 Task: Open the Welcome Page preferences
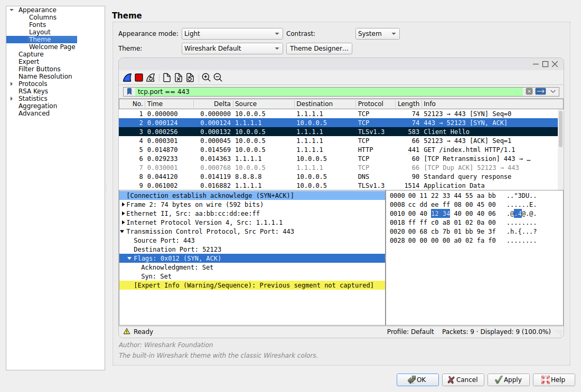[x=52, y=47]
